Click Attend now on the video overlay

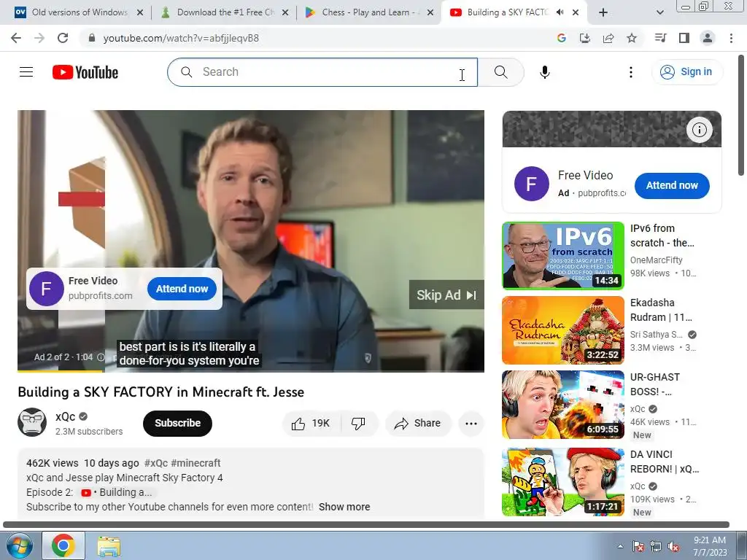pyautogui.click(x=182, y=289)
